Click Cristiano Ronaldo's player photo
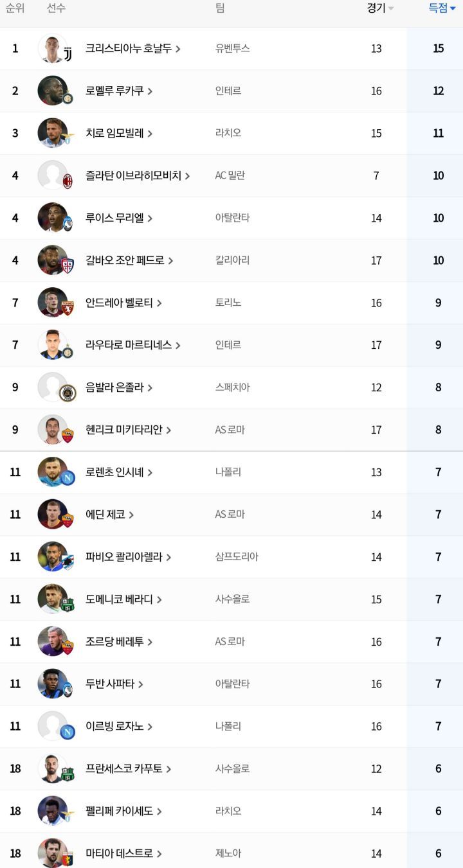 click(50, 48)
